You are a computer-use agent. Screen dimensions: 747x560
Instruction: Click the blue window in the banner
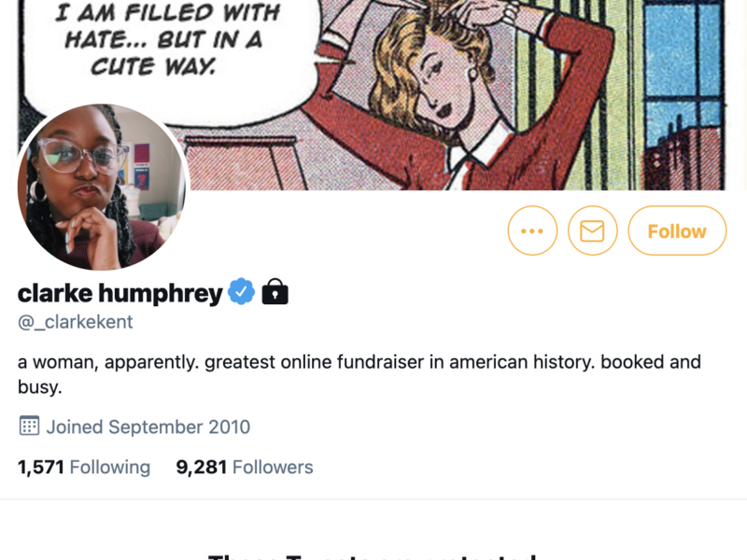pyautogui.click(x=684, y=72)
